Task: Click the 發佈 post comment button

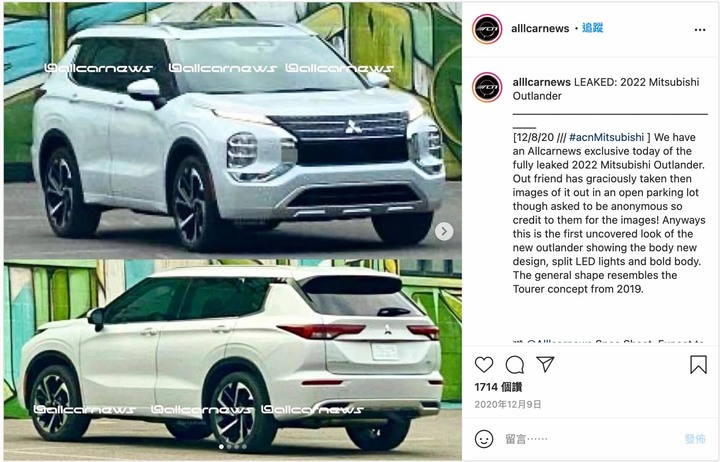Action: pos(695,439)
